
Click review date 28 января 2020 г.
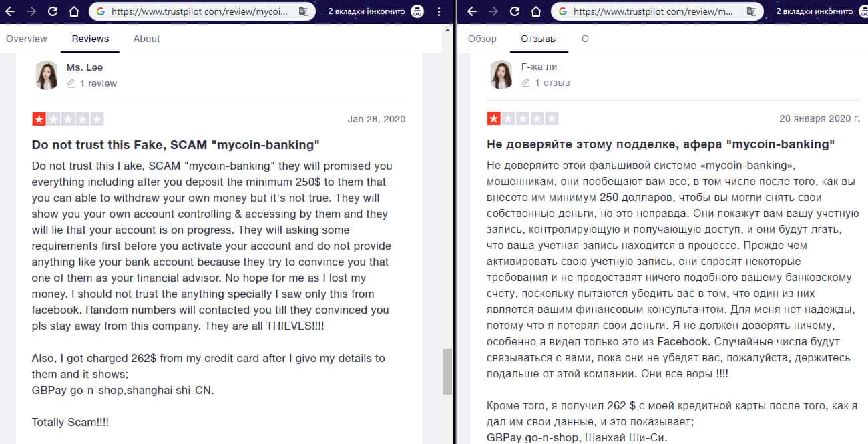(x=820, y=118)
